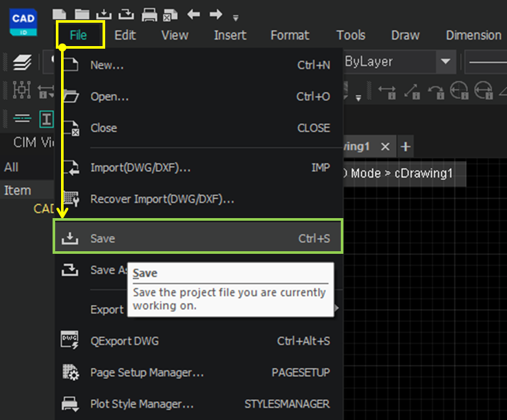
Task: Click the aligned dimension icon
Action: pyautogui.click(x=412, y=92)
